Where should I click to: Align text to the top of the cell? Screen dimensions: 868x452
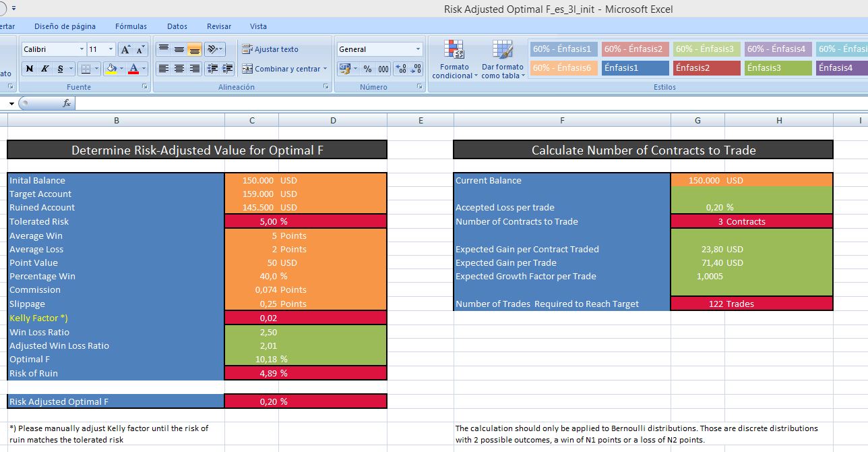163,49
